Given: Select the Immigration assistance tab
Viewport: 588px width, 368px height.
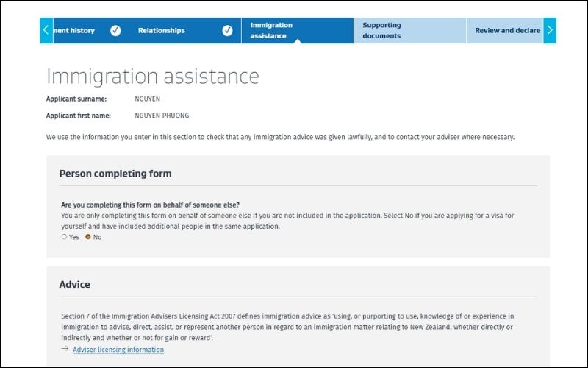Looking at the screenshot, I should coord(271,30).
